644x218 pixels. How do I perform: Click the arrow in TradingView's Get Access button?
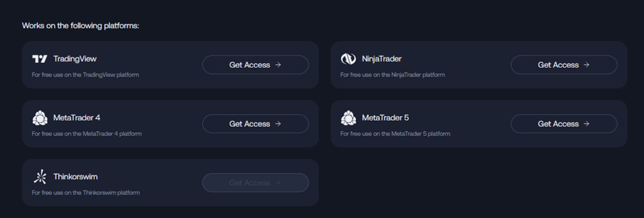(x=278, y=65)
